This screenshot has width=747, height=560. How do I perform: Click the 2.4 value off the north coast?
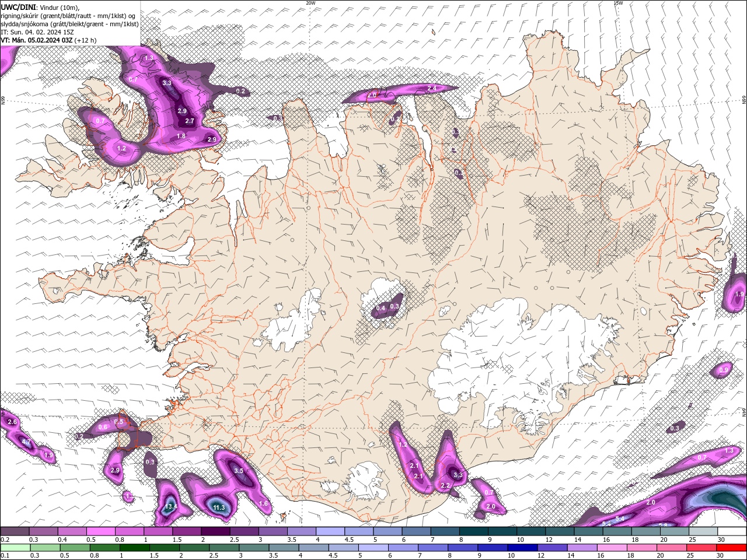432,88
